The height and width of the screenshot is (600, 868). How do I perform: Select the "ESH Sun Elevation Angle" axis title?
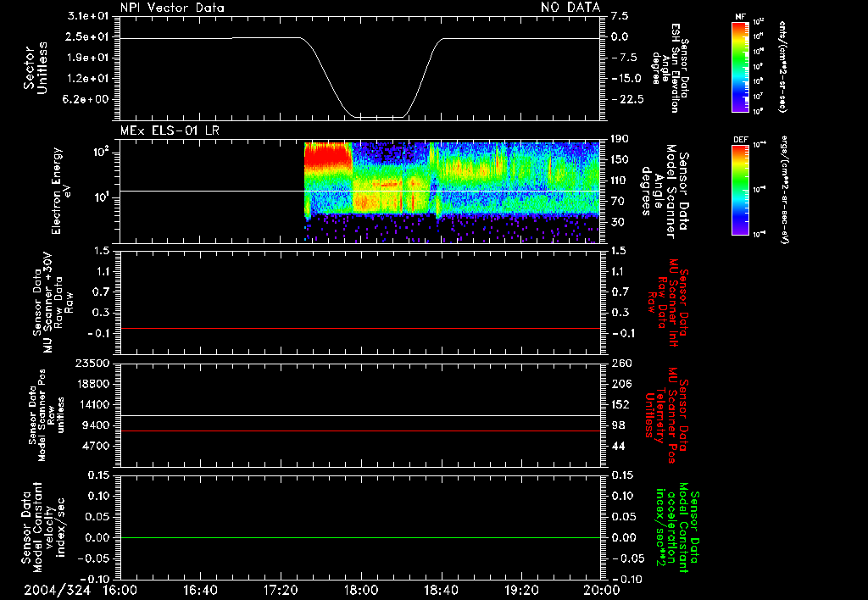pos(670,68)
